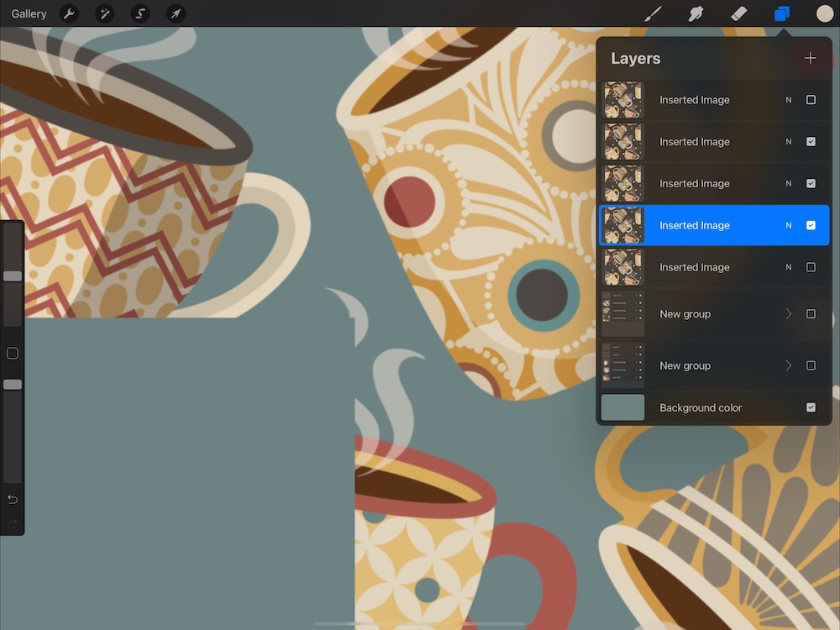Add a new layer with plus icon
Viewport: 840px width, 630px height.
point(810,58)
